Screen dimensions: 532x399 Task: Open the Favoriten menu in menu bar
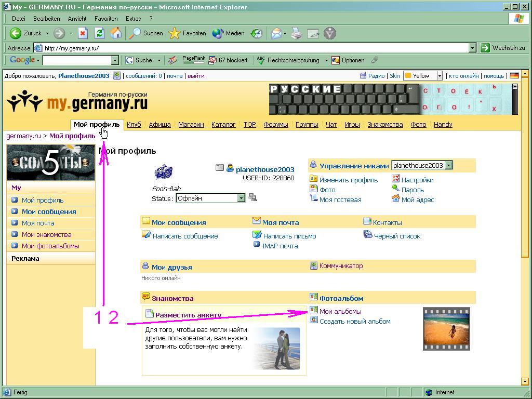pos(106,19)
